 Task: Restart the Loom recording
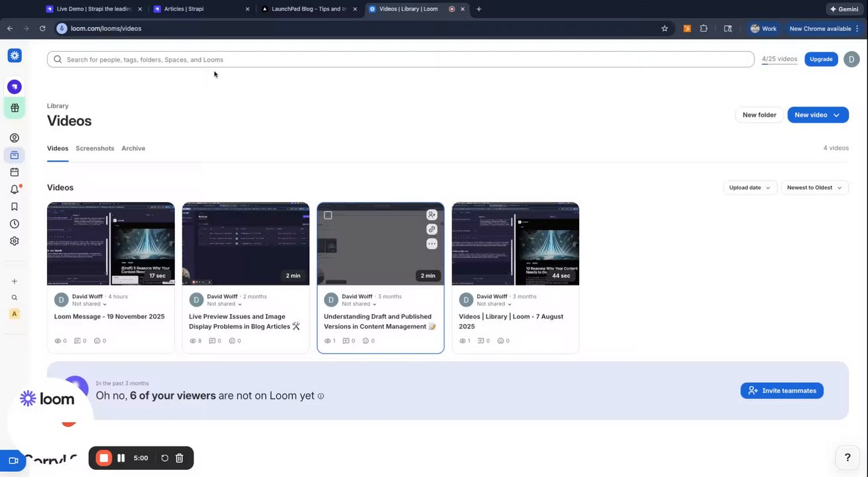[x=164, y=458]
